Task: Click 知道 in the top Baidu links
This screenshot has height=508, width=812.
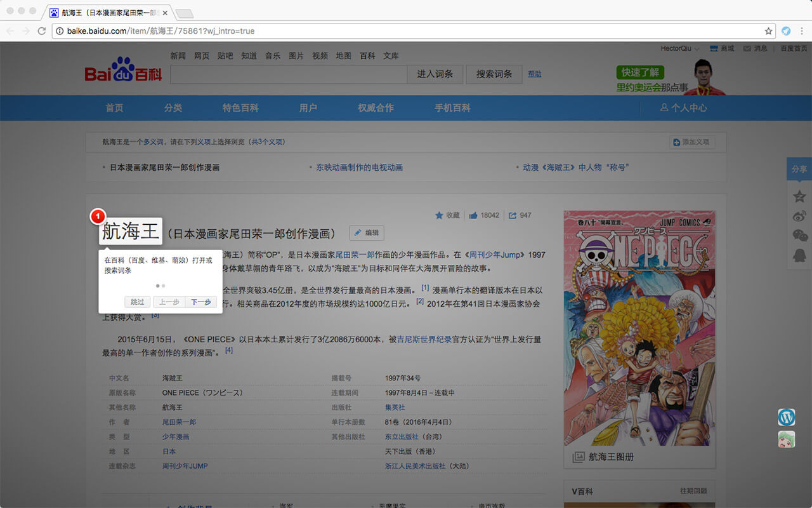Action: pyautogui.click(x=249, y=56)
